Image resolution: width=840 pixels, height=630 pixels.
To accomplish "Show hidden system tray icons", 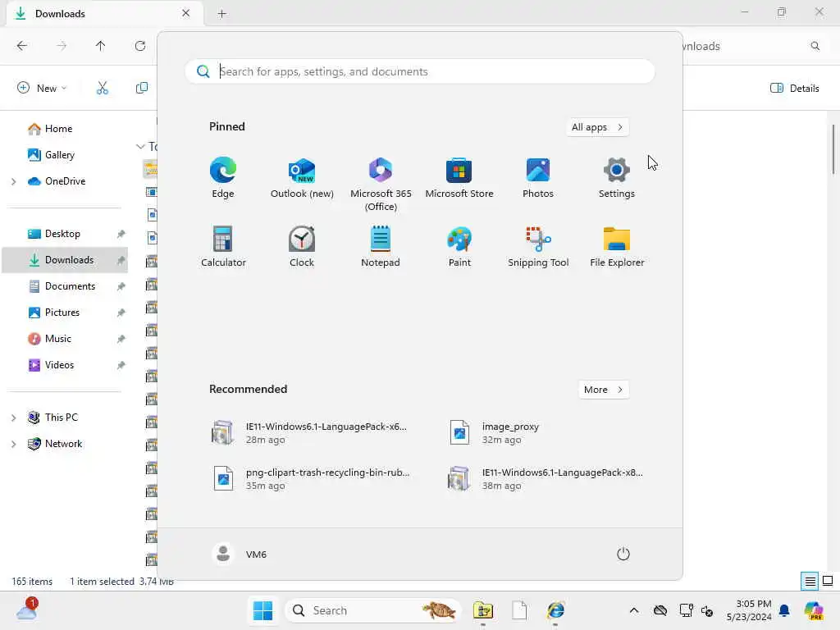I will 634,610.
